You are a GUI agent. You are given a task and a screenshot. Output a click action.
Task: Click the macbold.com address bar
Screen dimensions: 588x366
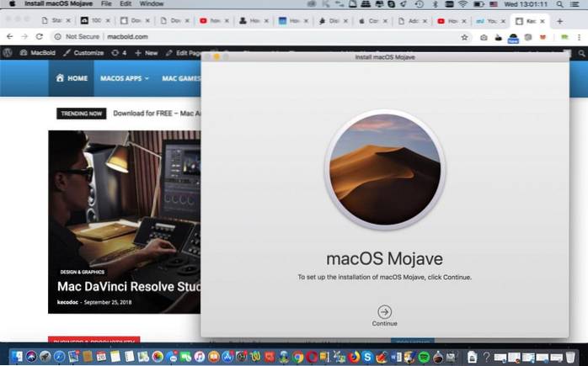pyautogui.click(x=253, y=37)
